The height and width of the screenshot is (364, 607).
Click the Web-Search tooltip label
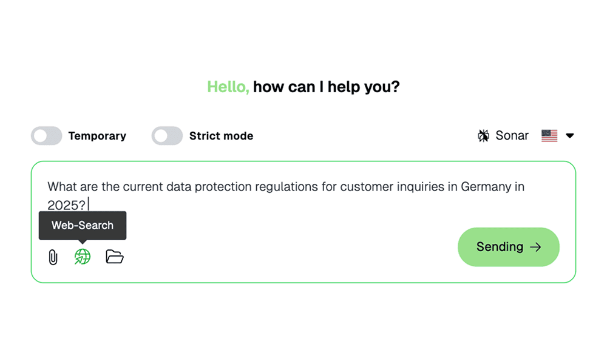tap(83, 225)
